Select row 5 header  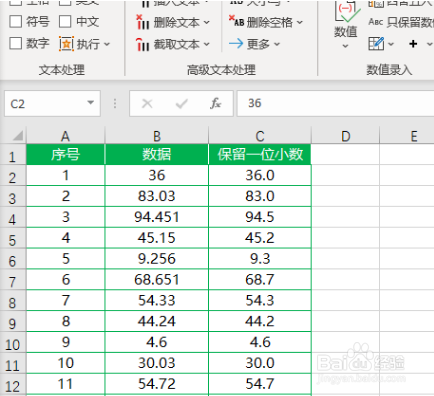[x=12, y=239]
